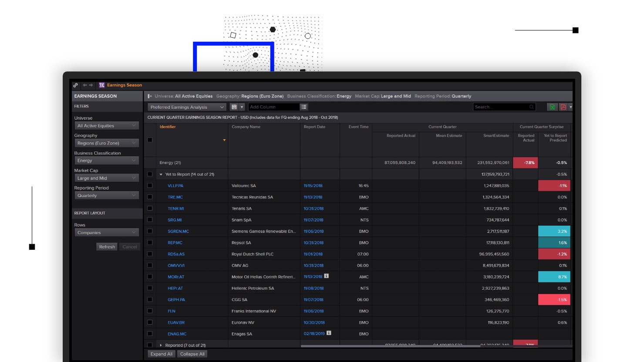Click the Royal Dutch Shell PLC cell
Screen dimensions: 644x362
point(264,254)
